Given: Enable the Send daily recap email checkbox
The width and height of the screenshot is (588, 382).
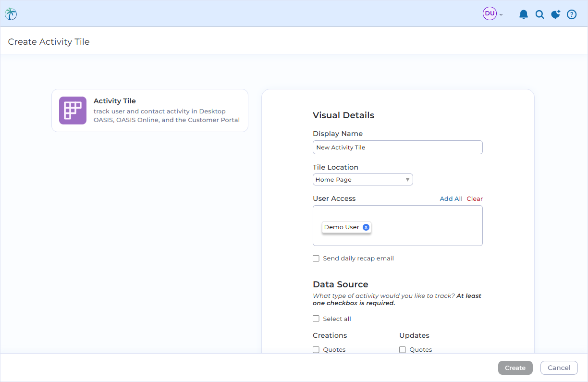Looking at the screenshot, I should (316, 258).
